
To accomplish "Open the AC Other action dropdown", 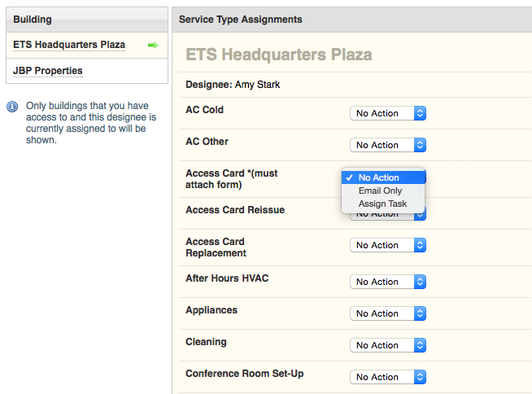I will 388,145.
